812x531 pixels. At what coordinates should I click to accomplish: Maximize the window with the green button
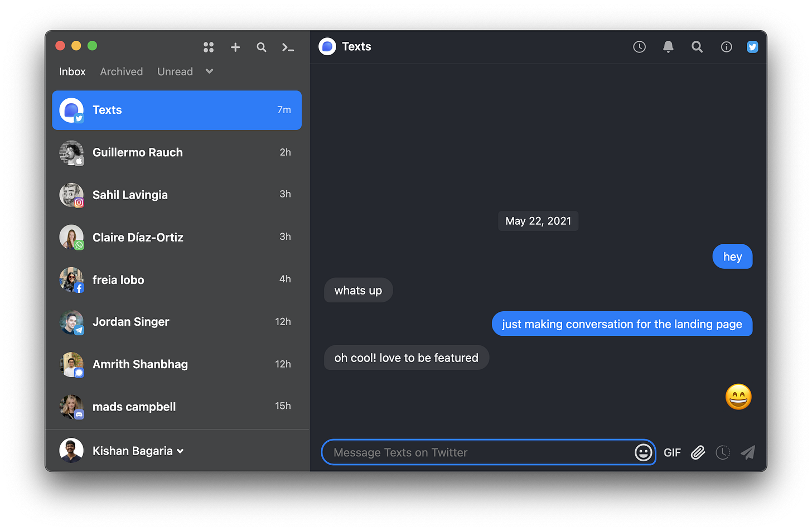[93, 46]
